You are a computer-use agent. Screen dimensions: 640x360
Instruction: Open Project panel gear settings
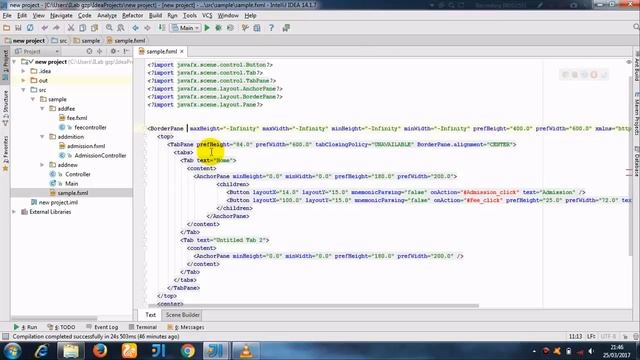click(114, 51)
